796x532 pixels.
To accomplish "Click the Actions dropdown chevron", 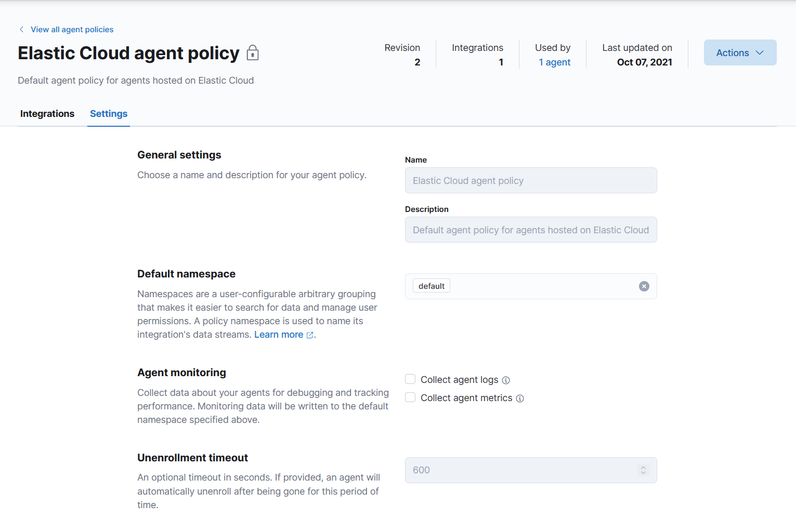I will (760, 52).
